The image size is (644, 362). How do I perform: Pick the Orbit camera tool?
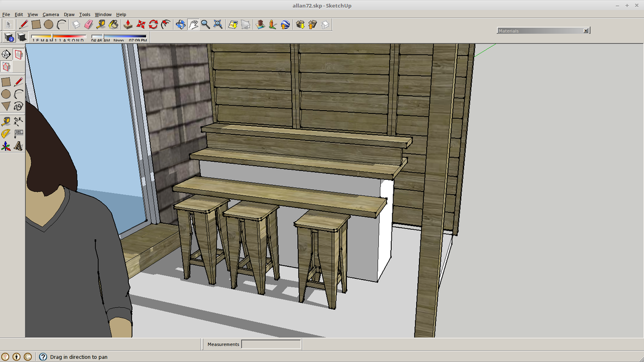(x=181, y=24)
